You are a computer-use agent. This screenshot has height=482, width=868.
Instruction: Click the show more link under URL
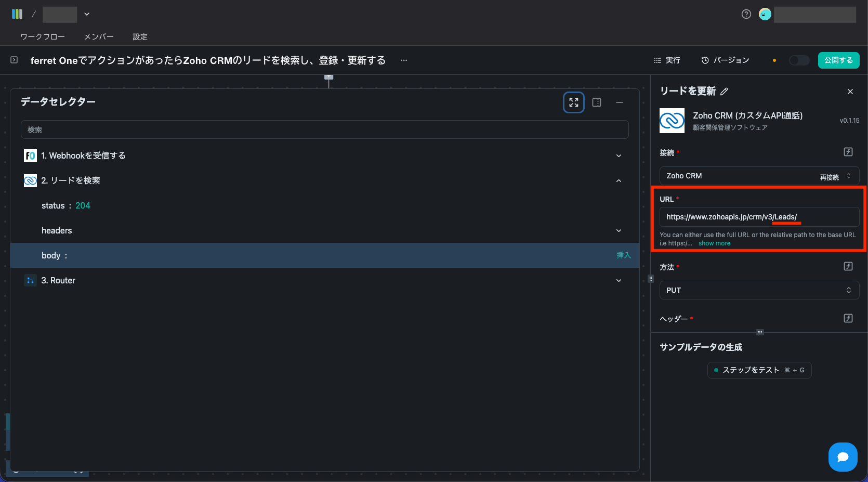pyautogui.click(x=714, y=243)
